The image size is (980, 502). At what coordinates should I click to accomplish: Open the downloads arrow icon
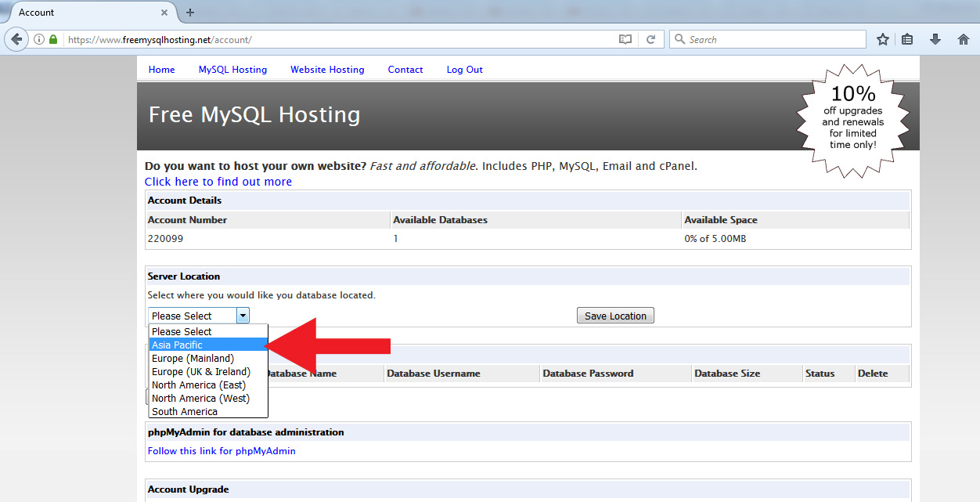pyautogui.click(x=935, y=39)
